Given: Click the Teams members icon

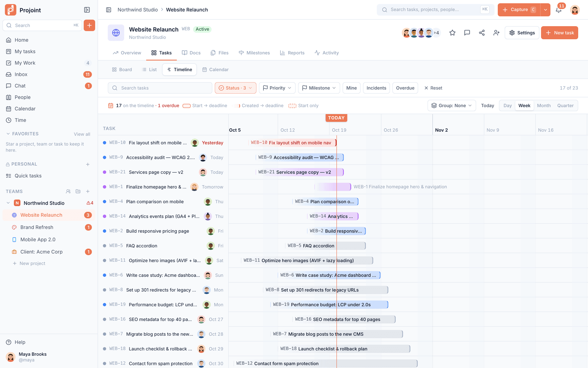Looking at the screenshot, I should [68, 191].
